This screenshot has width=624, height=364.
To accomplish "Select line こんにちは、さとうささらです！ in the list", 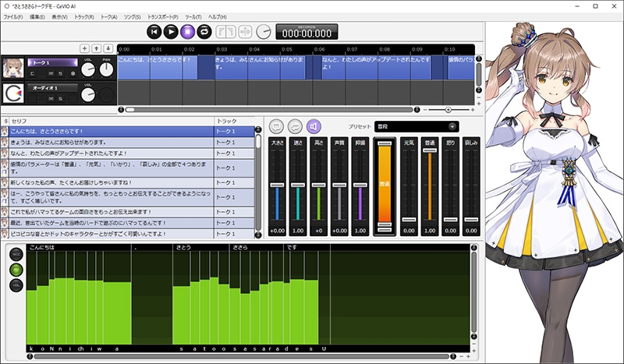I will coord(127,131).
